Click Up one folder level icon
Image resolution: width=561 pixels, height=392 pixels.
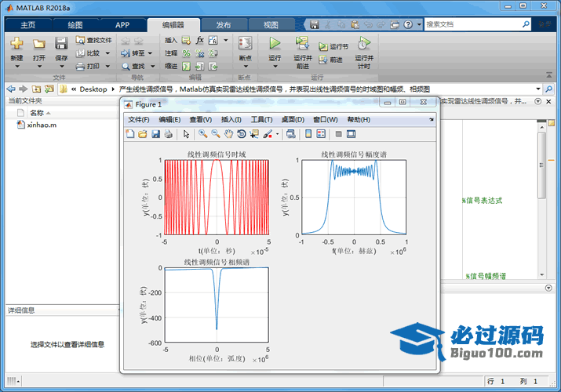pyautogui.click(x=36, y=89)
